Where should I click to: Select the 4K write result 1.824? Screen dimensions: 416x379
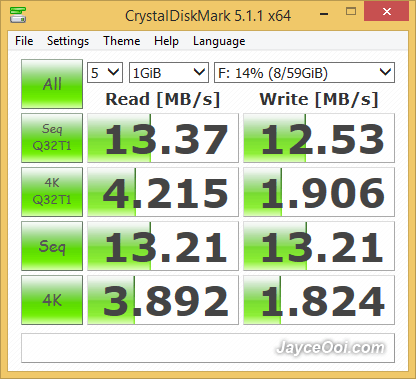tap(319, 300)
